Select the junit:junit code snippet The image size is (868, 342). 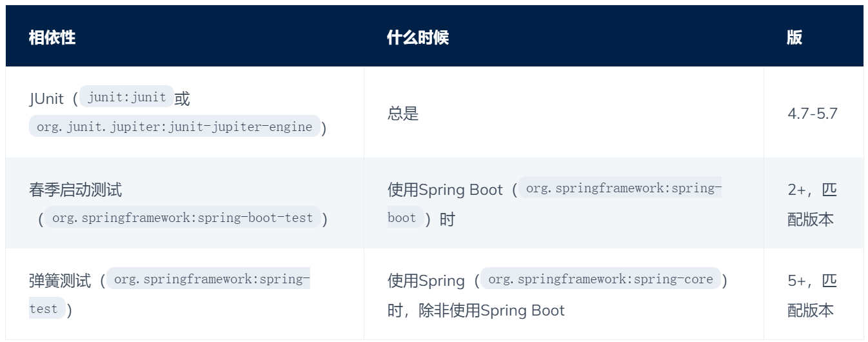click(127, 97)
